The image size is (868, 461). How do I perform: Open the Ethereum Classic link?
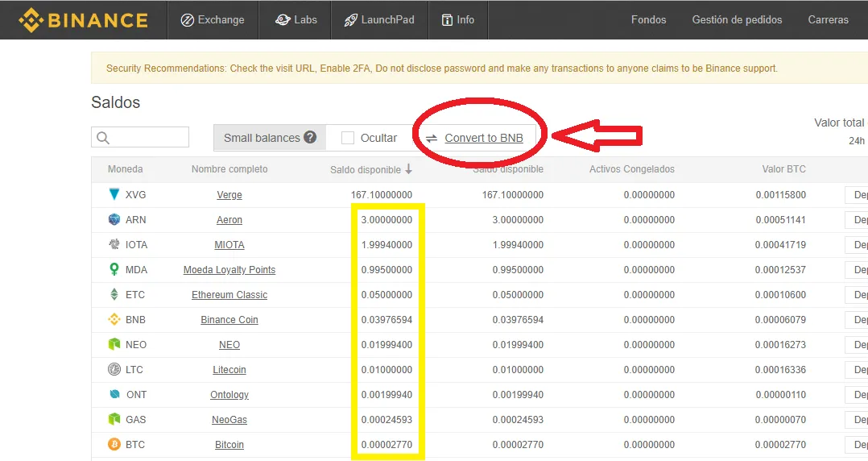pos(229,295)
